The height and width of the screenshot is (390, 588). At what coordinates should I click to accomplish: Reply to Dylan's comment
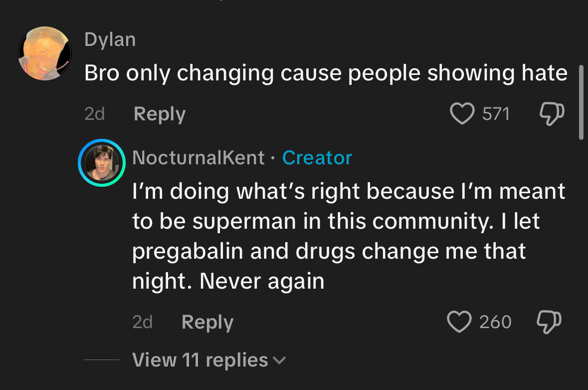tap(160, 114)
